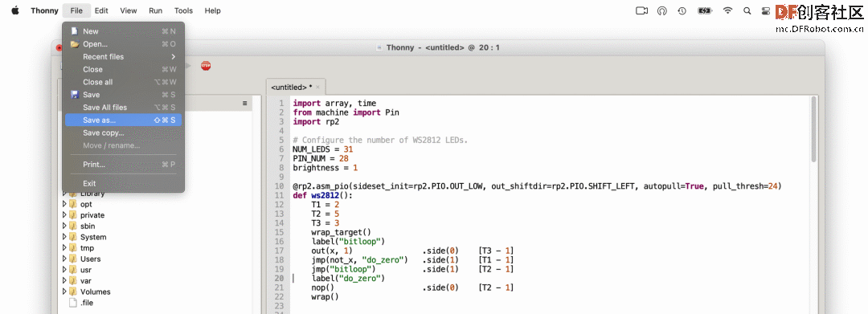868x314 pixels.
Task: Open the Apple menu
Action: pyautogui.click(x=15, y=10)
